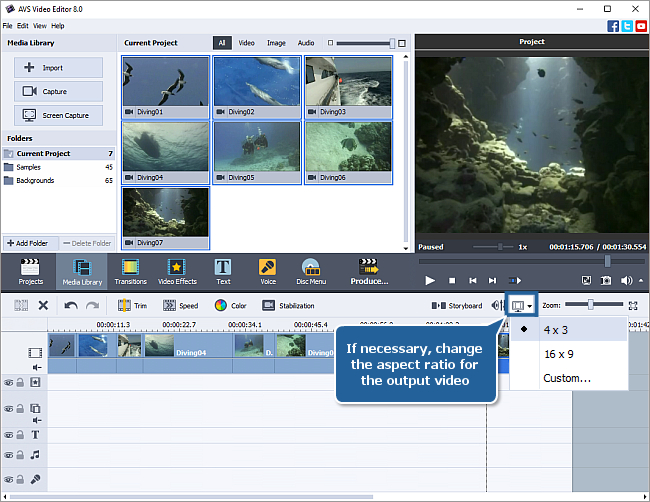This screenshot has height=502, width=650.
Task: Open the Video Effects panel
Action: tap(177, 272)
